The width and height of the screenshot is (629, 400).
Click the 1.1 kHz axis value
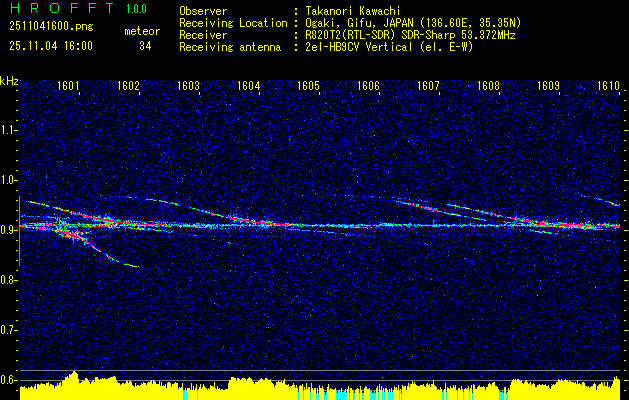pyautogui.click(x=9, y=130)
